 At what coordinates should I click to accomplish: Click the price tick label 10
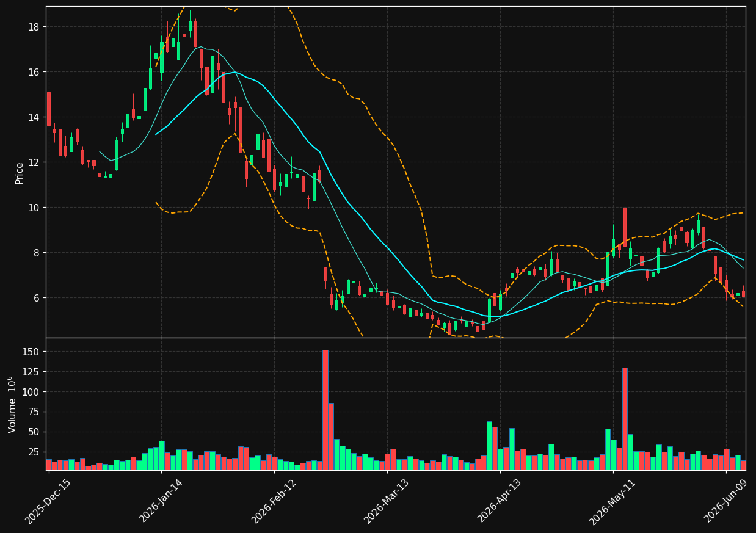[34, 208]
